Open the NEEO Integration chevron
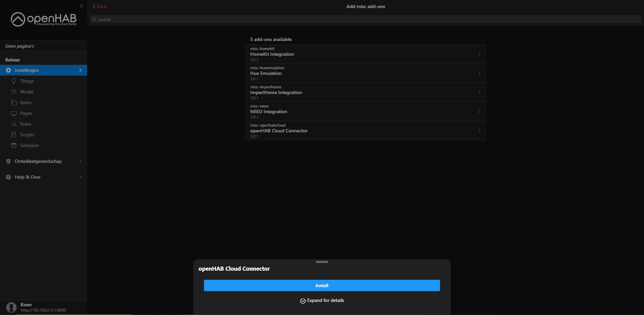This screenshot has height=315, width=644. (x=480, y=111)
